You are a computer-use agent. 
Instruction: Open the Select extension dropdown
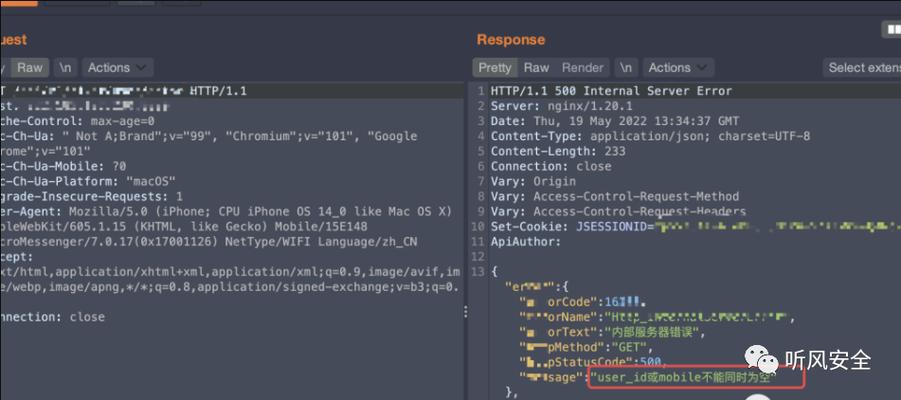862,68
